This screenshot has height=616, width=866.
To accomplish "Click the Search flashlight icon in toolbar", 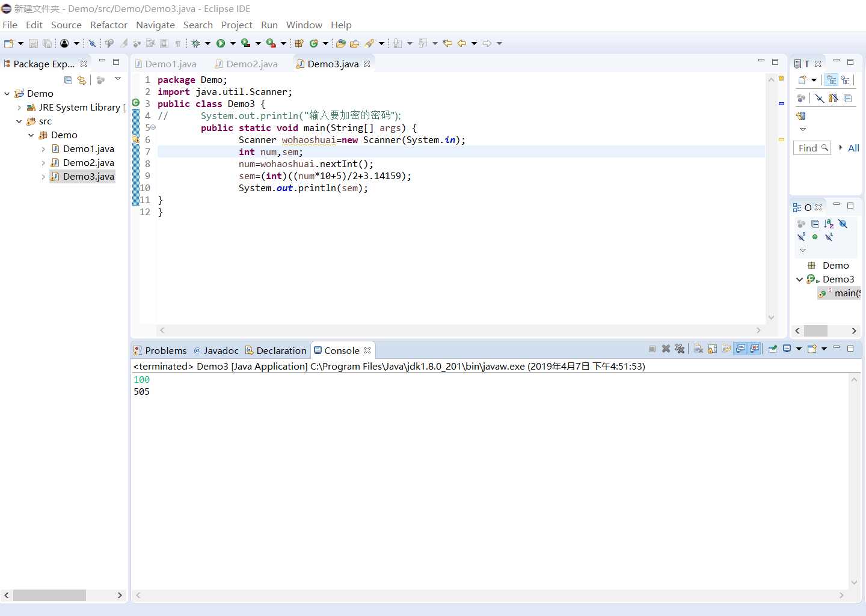I will [369, 43].
